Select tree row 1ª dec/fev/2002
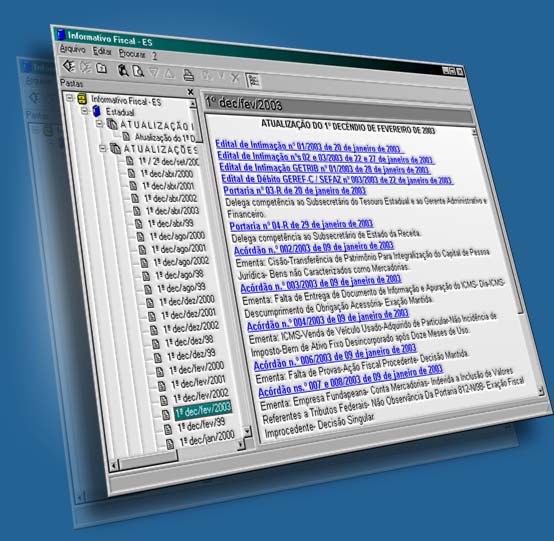Screen dimensions: 554x541 click(x=201, y=397)
